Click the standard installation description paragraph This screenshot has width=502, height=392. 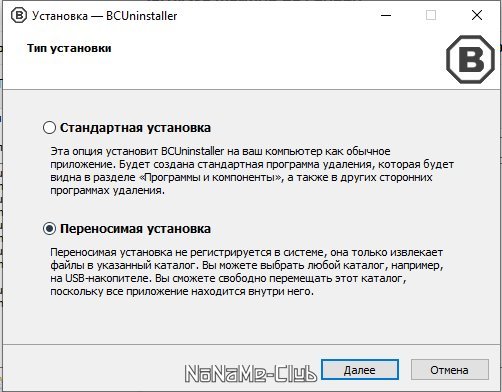point(252,171)
